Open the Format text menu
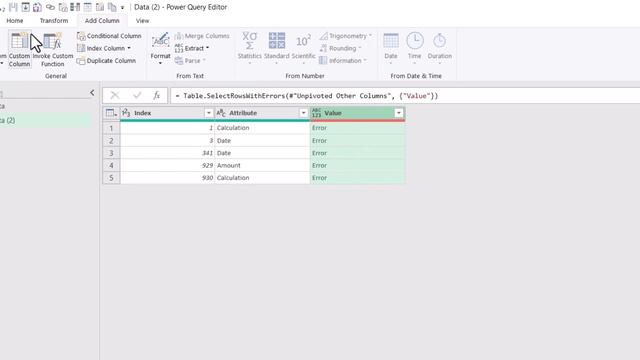This screenshot has width=640, height=360. tap(160, 48)
